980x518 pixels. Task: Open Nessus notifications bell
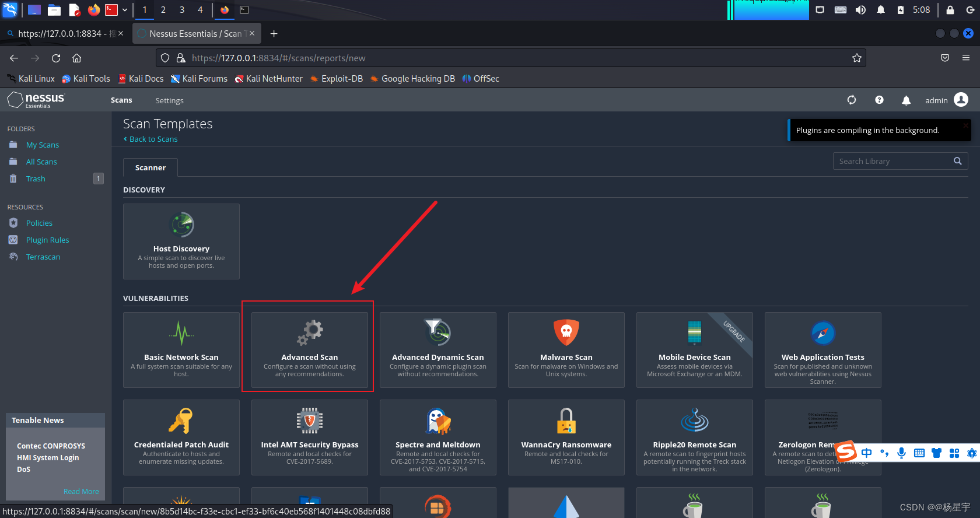tap(906, 100)
